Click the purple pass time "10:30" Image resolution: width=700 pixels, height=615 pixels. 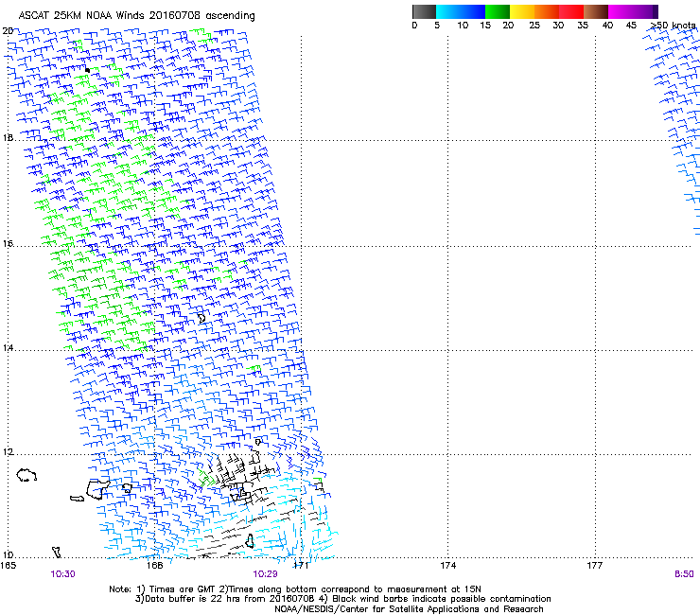pyautogui.click(x=62, y=574)
